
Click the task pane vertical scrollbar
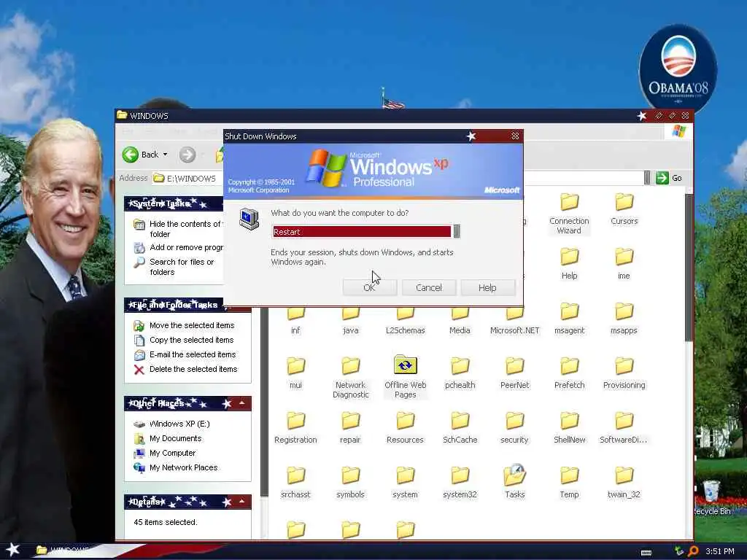pos(264,402)
